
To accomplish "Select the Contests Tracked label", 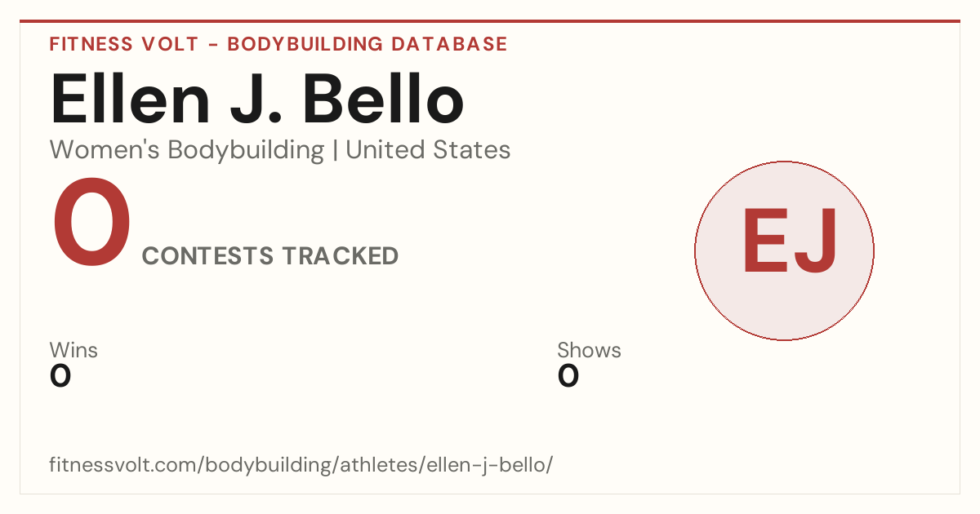I will (x=270, y=256).
